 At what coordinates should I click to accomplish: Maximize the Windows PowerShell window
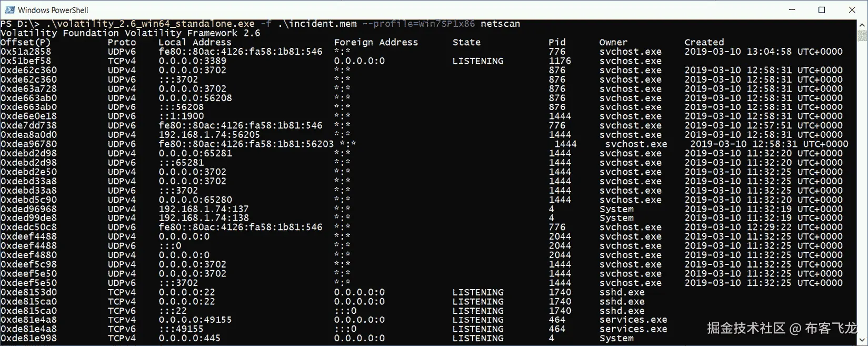pos(822,10)
